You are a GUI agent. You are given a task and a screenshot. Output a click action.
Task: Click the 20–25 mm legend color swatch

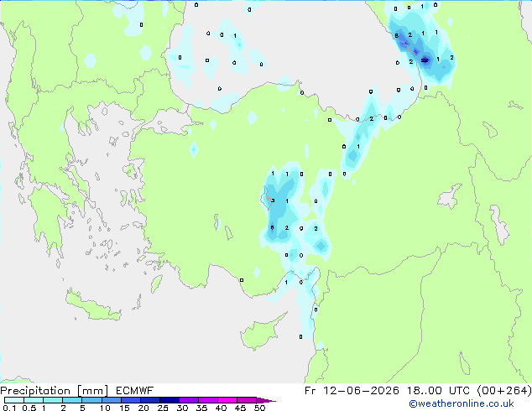tap(149, 400)
